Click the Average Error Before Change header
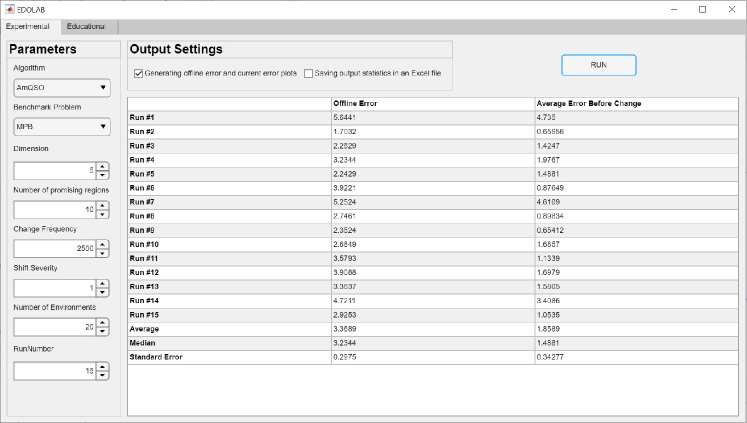The height and width of the screenshot is (423, 747). [x=636, y=104]
